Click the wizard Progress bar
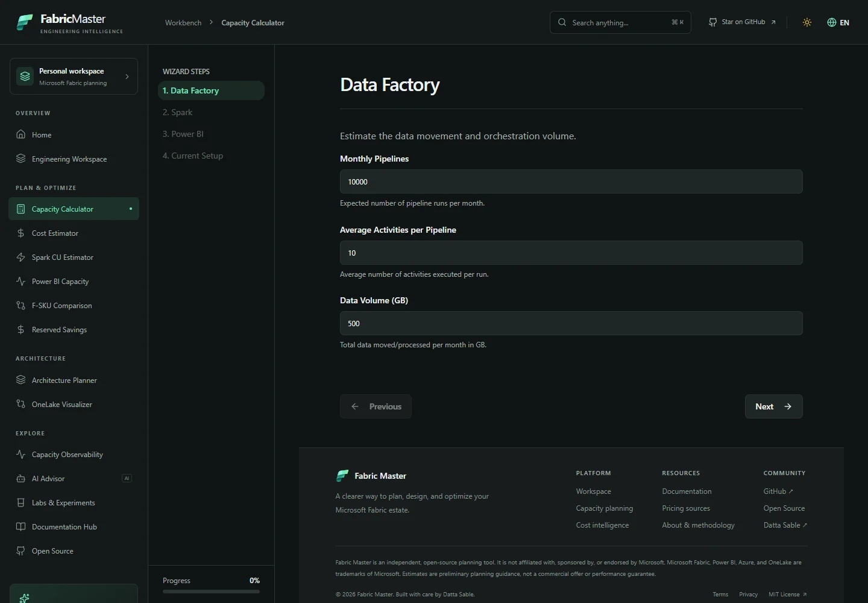The width and height of the screenshot is (868, 603). click(x=211, y=592)
